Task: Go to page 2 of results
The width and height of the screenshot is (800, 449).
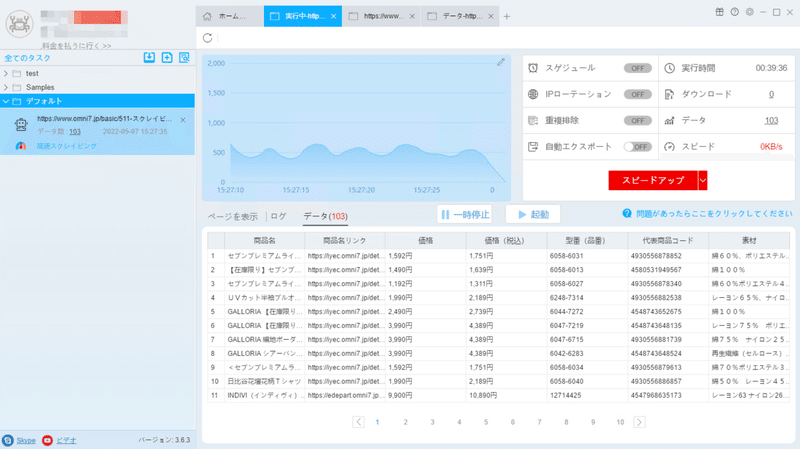Action: pyautogui.click(x=406, y=422)
